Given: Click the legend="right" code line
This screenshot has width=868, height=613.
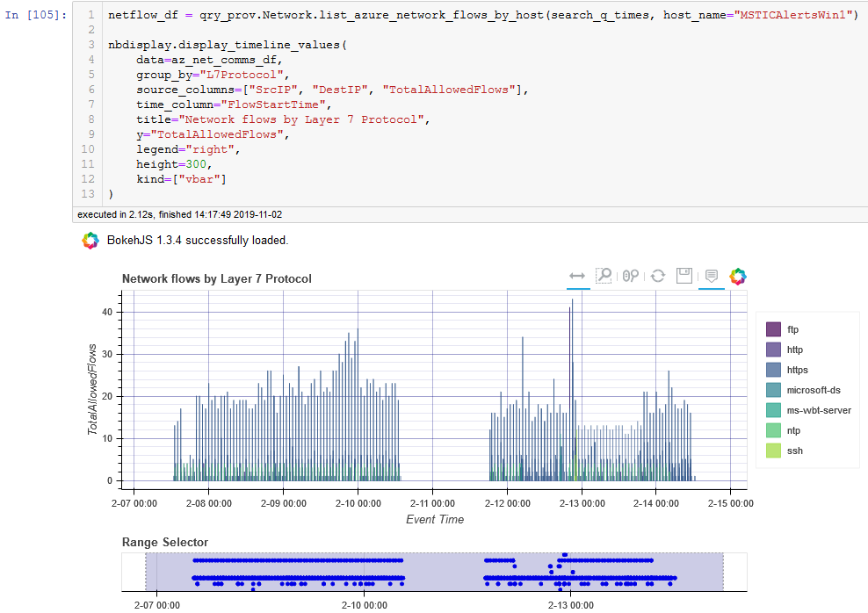Looking at the screenshot, I should point(188,149).
